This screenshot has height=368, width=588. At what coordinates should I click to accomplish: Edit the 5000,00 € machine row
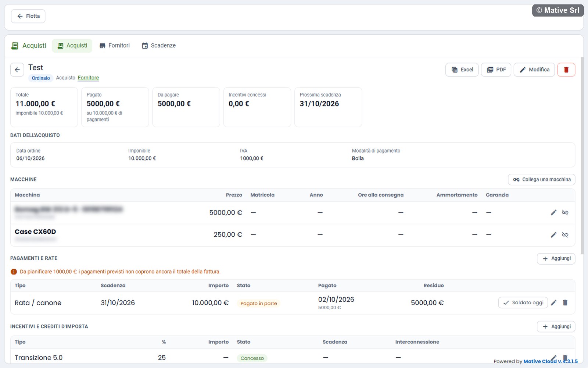click(553, 212)
